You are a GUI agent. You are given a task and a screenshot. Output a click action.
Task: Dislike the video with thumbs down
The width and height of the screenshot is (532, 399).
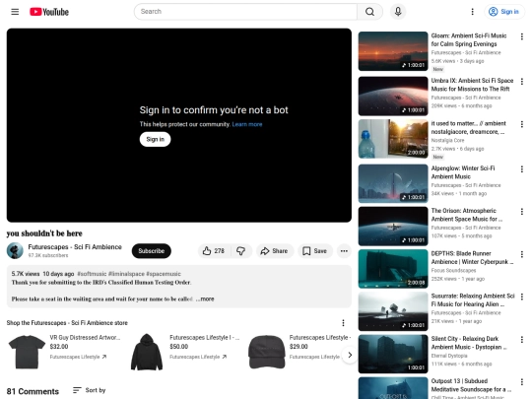241,251
